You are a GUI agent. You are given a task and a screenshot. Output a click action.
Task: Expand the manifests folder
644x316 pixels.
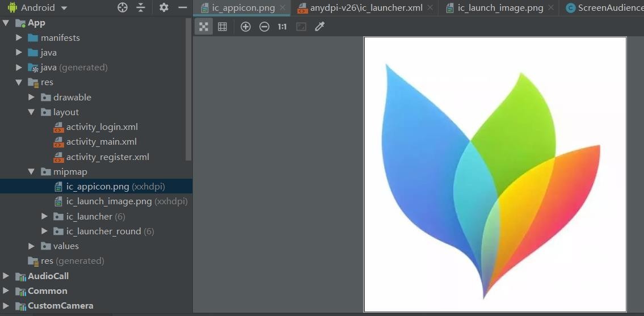[x=19, y=37]
